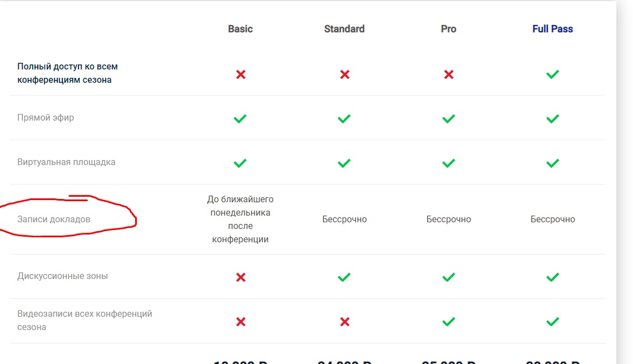The height and width of the screenshot is (364, 633).
Task: Click Standard checkmark in Виртуальная площадка row
Action: 344,163
